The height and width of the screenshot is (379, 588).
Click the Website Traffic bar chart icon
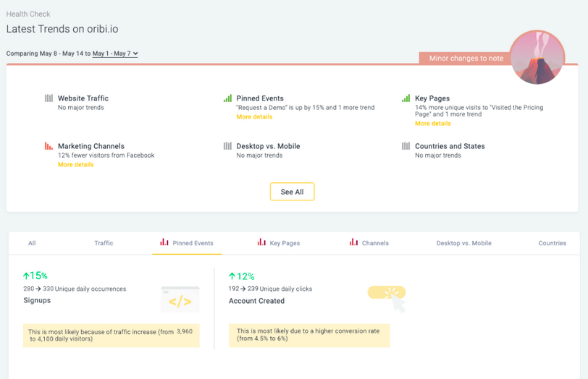[x=49, y=98]
